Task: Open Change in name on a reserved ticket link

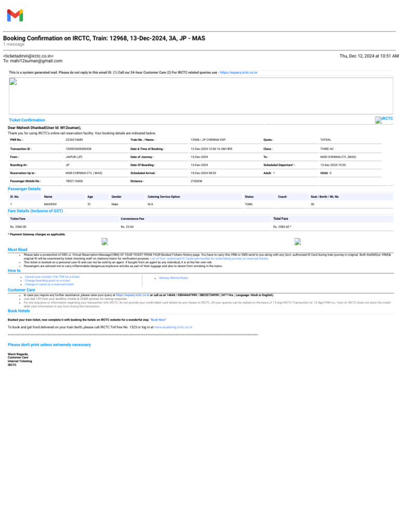Action: [49, 284]
